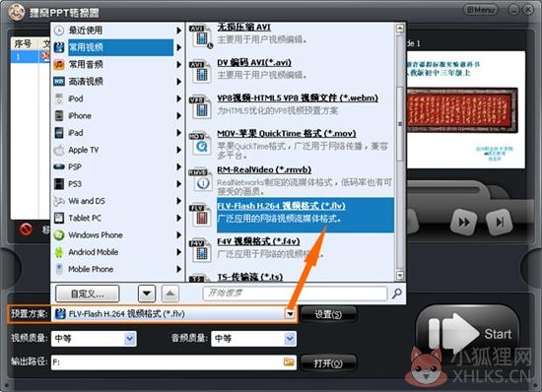Click the fast-forward playback button

(x=463, y=222)
